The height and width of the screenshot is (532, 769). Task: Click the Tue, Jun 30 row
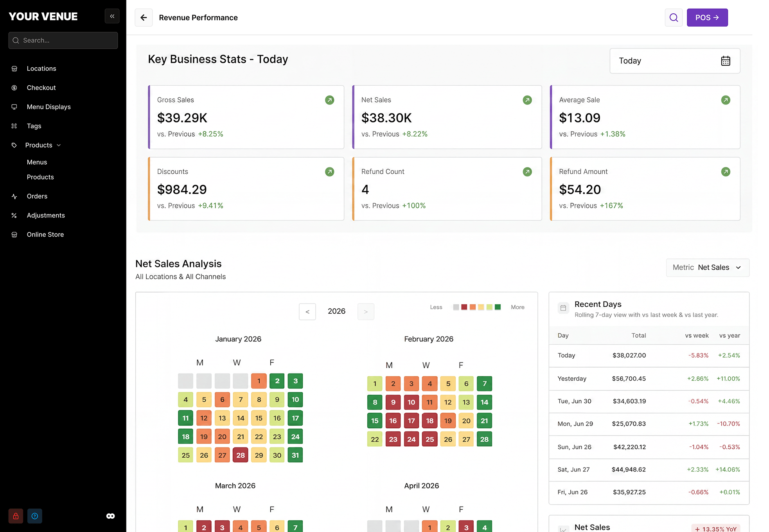[649, 401]
